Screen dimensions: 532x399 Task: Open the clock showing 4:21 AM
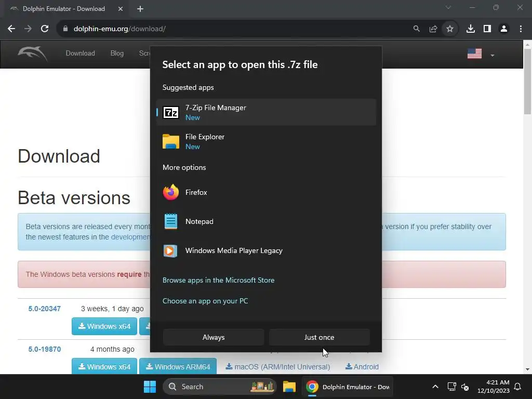coord(494,387)
